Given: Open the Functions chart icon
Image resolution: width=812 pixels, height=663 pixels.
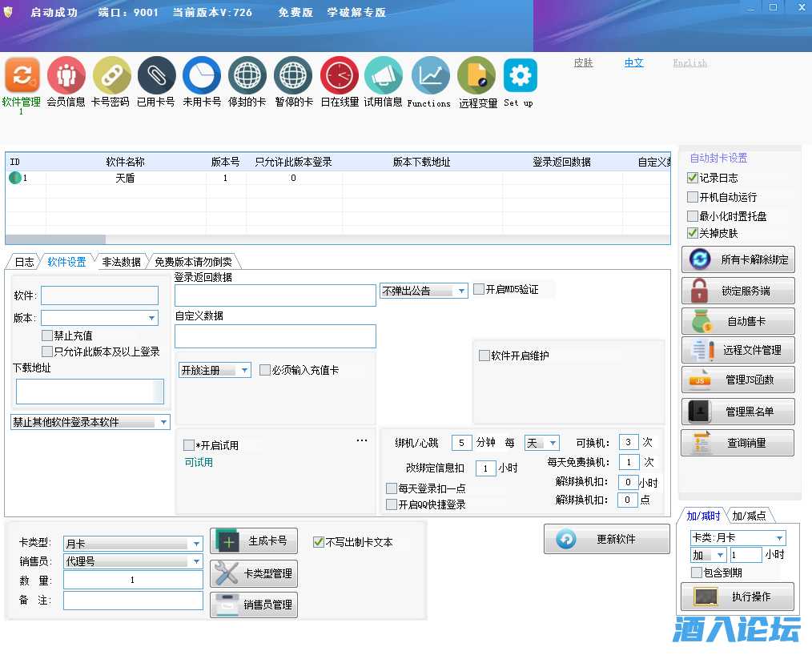Looking at the screenshot, I should click(x=430, y=76).
